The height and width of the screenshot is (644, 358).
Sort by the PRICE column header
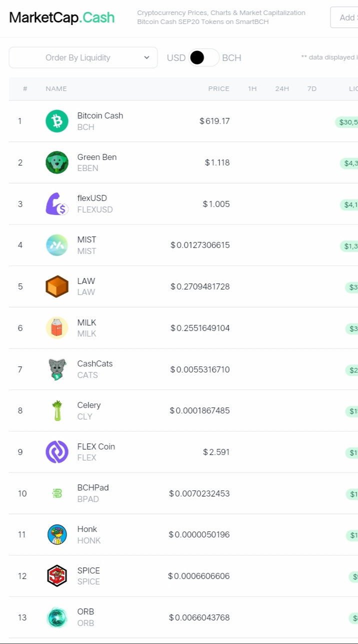coord(219,88)
